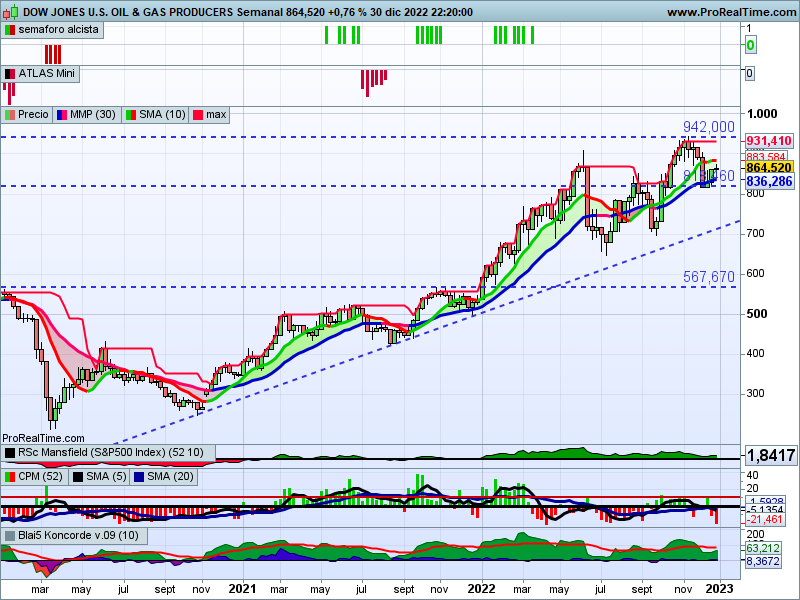
Task: Click the green 0 semaforo value label
Action: pos(750,45)
